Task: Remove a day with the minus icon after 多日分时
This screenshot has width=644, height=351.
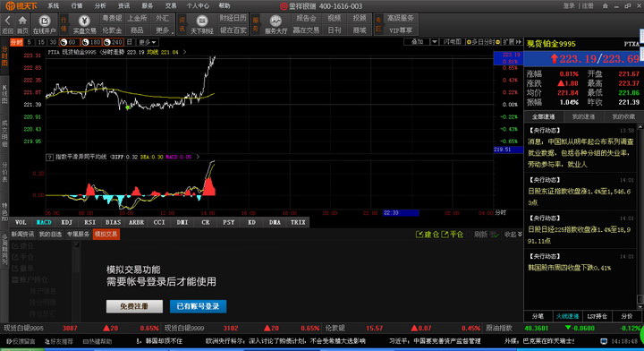Action: point(498,42)
